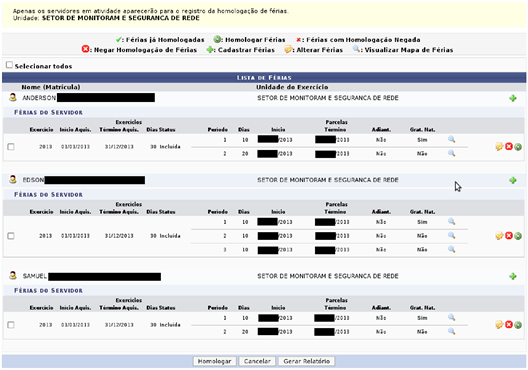Edit ANDERSON's vacation with Alterar Férias icon

[499, 146]
